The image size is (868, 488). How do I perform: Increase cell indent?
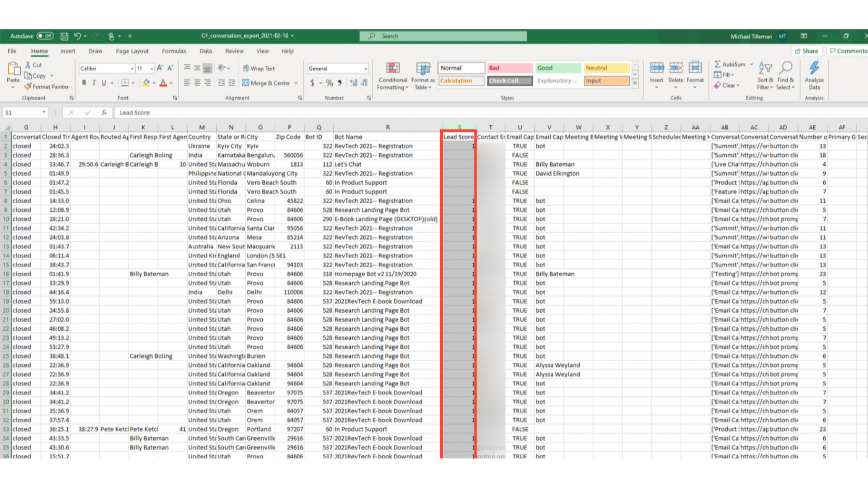tap(231, 83)
